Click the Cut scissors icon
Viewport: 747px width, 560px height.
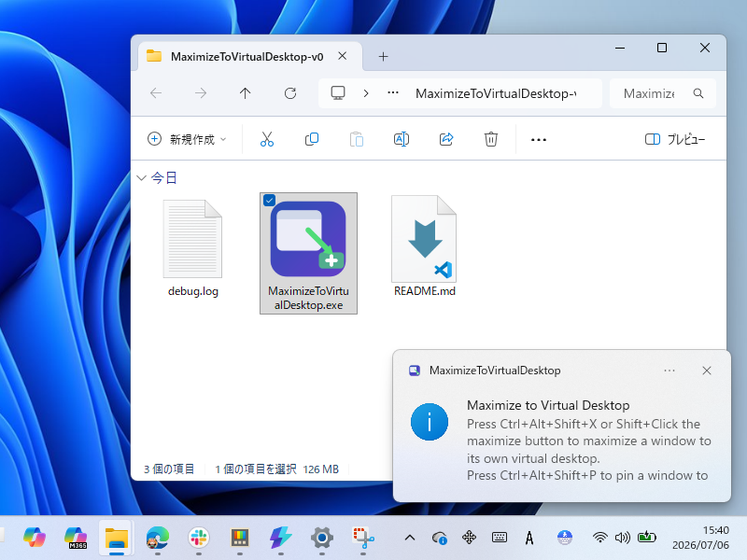(267, 139)
